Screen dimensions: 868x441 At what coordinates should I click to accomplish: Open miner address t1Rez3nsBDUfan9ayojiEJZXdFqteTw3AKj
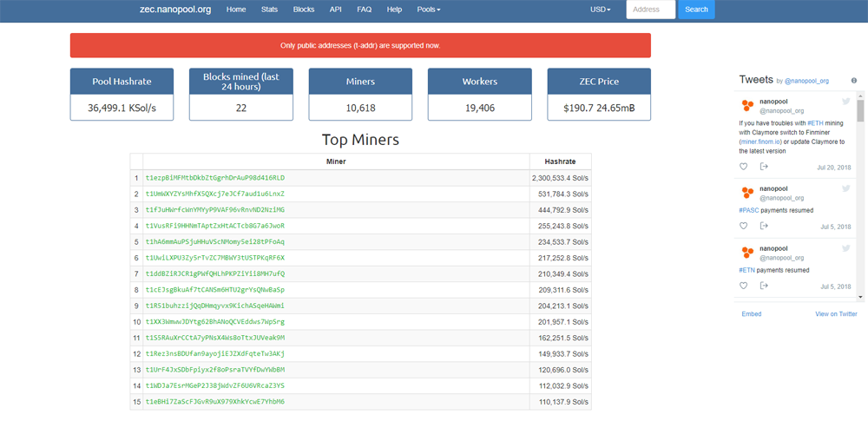pos(214,353)
